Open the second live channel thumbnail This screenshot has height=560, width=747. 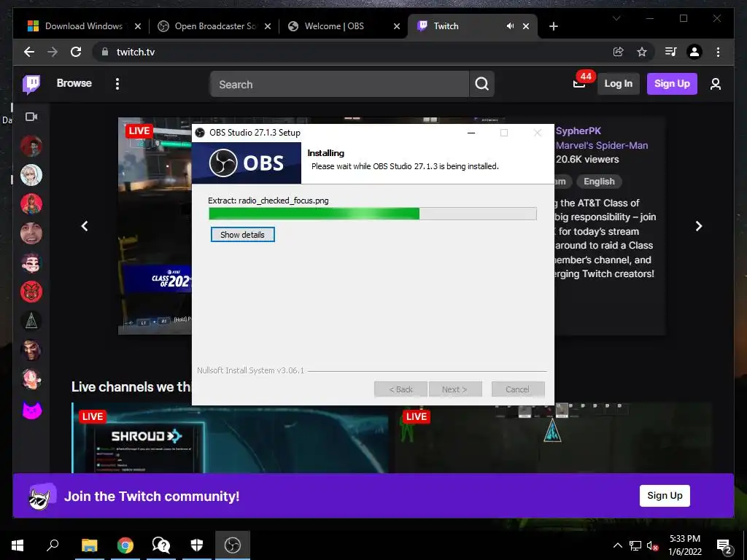(553, 438)
